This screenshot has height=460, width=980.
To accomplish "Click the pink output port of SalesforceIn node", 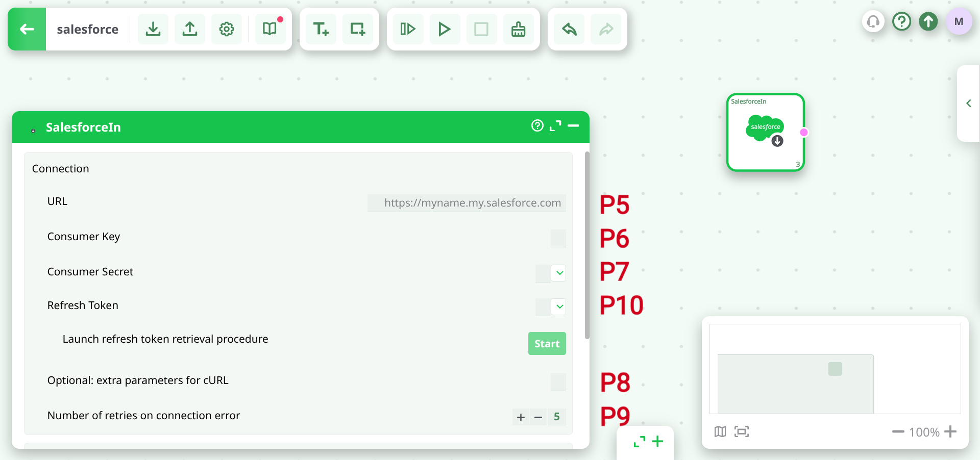I will click(804, 133).
